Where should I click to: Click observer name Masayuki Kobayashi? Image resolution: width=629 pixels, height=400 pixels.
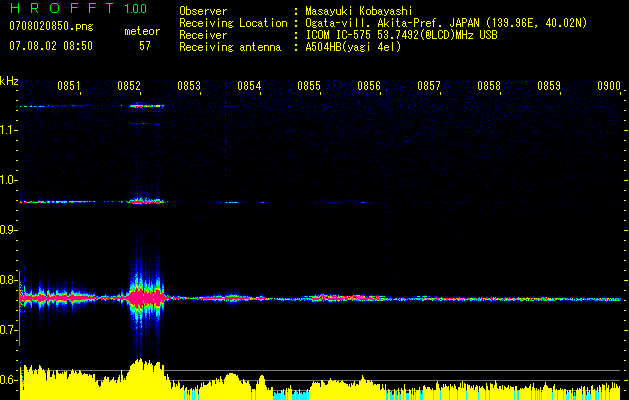click(359, 11)
